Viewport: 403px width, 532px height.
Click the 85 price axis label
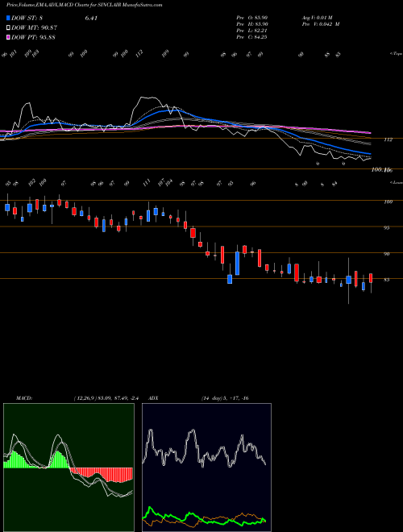(386, 280)
